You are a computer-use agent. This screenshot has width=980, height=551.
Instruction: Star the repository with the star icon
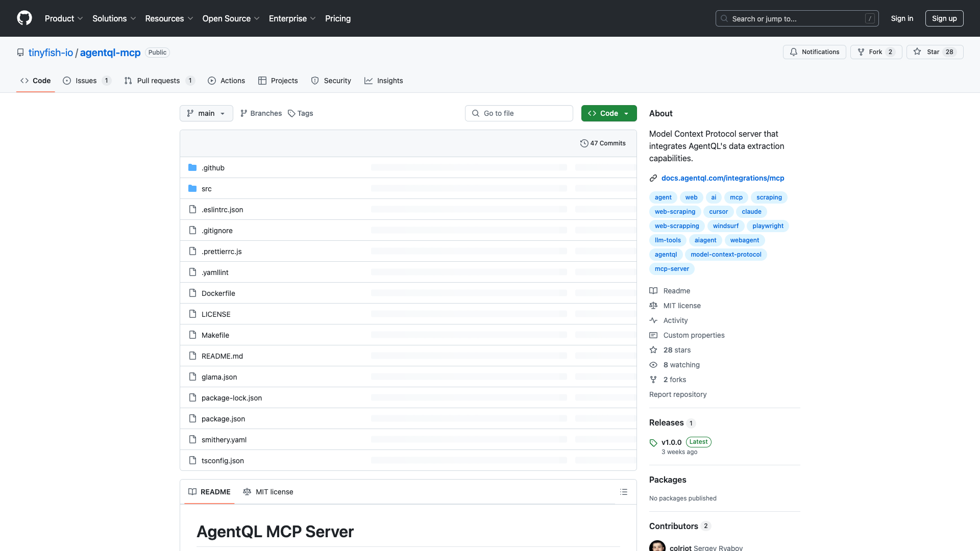click(918, 52)
